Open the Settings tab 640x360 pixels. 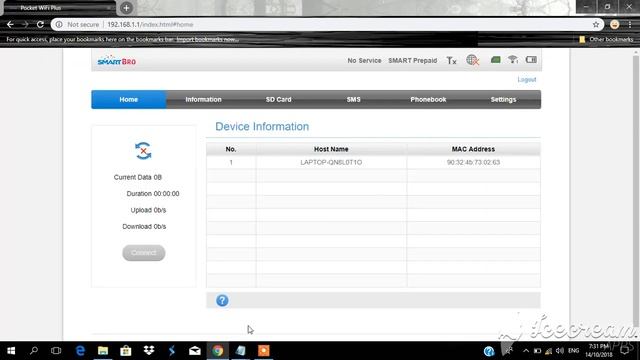coord(503,100)
